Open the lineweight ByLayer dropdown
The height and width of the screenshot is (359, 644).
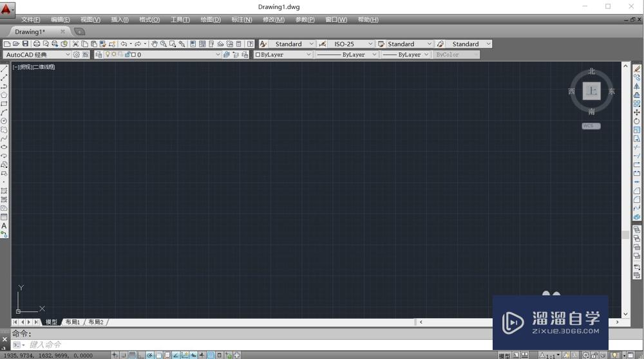click(426, 54)
